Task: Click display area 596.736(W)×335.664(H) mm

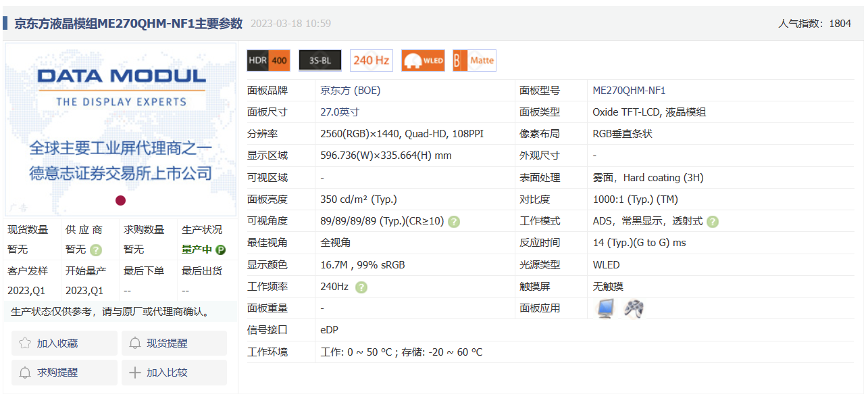Action: coord(386,156)
